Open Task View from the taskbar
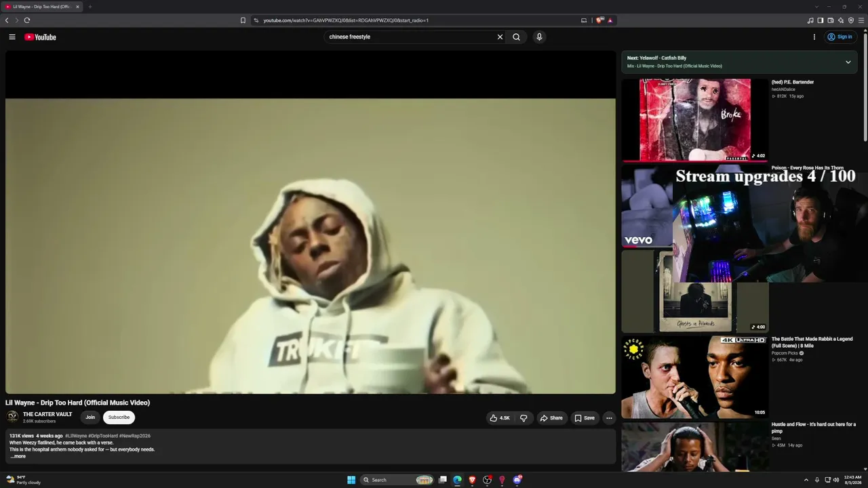 [x=442, y=480]
